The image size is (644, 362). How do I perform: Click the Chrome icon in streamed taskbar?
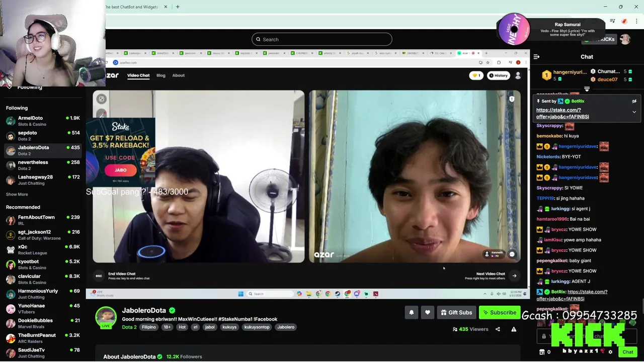[328, 294]
